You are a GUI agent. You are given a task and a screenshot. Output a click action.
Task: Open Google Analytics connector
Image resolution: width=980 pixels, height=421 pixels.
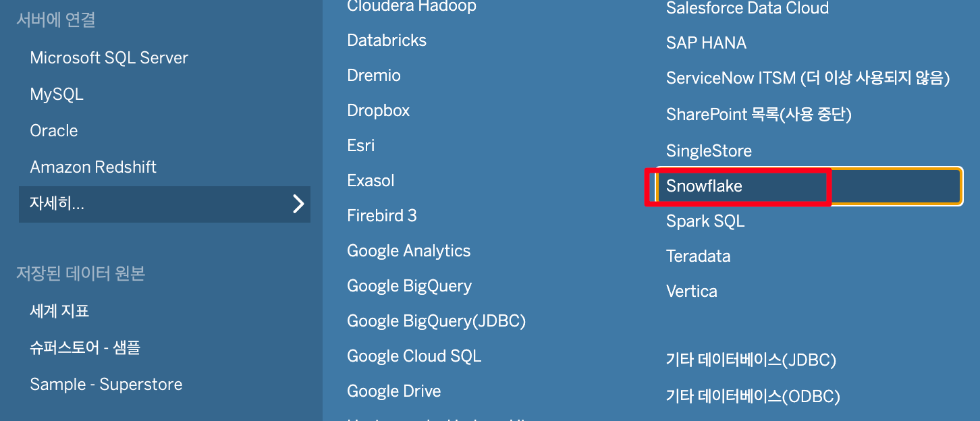pos(409,251)
